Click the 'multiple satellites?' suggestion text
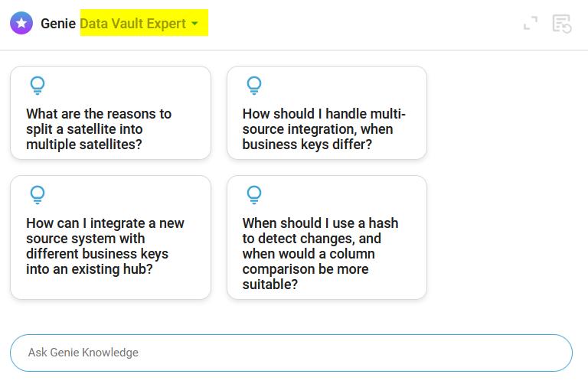 [83, 144]
